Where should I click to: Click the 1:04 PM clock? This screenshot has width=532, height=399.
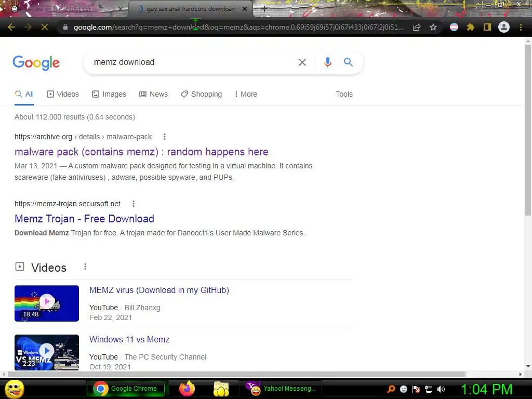(486, 389)
